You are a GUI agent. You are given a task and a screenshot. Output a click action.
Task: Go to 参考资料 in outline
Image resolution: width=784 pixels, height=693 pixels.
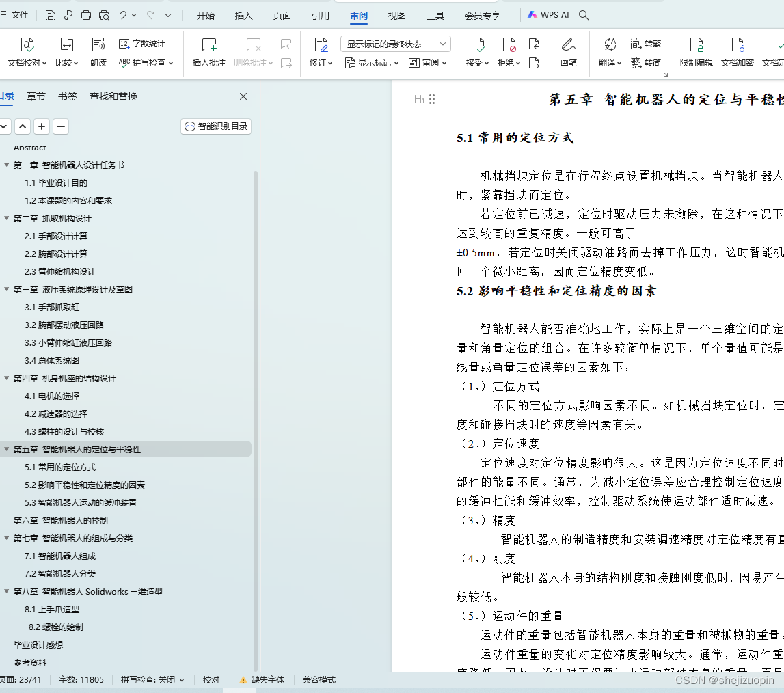[30, 662]
